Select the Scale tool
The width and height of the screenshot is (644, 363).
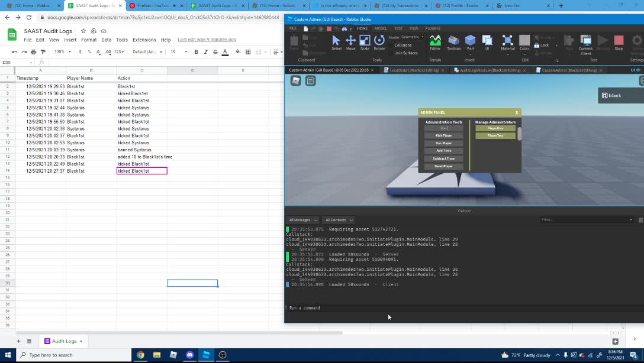pyautogui.click(x=364, y=41)
